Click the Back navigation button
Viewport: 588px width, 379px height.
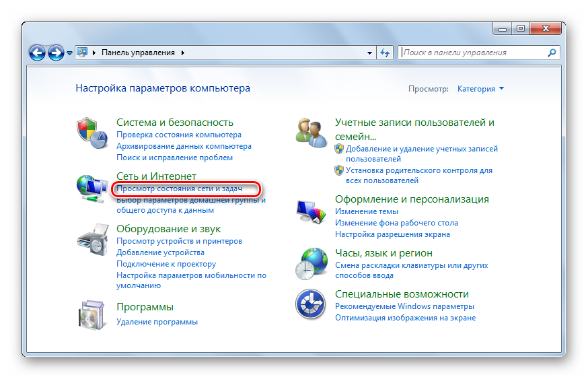(x=38, y=53)
